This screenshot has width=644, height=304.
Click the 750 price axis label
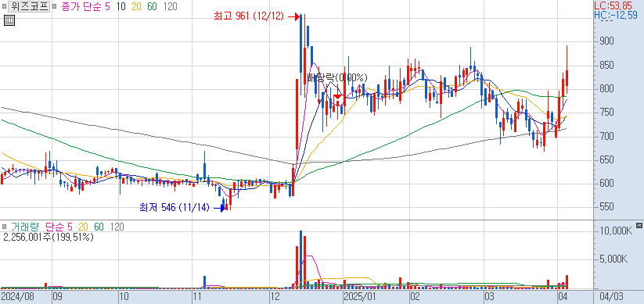pyautogui.click(x=607, y=113)
